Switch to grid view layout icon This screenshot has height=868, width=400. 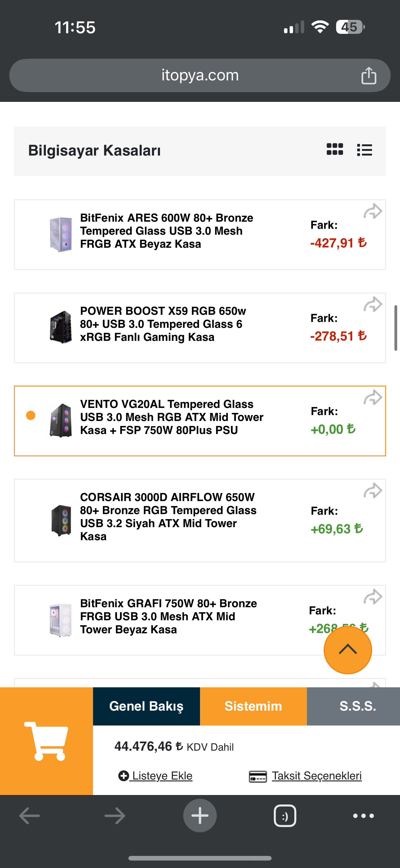[x=335, y=149]
